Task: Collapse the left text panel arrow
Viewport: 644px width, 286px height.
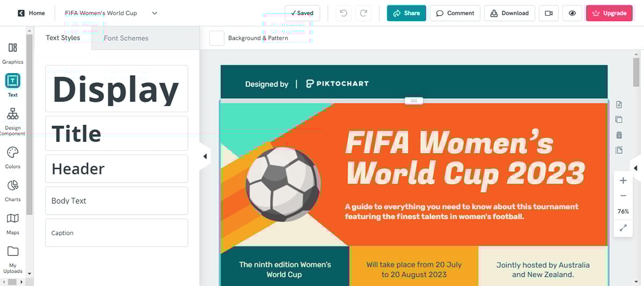Action: (x=205, y=157)
